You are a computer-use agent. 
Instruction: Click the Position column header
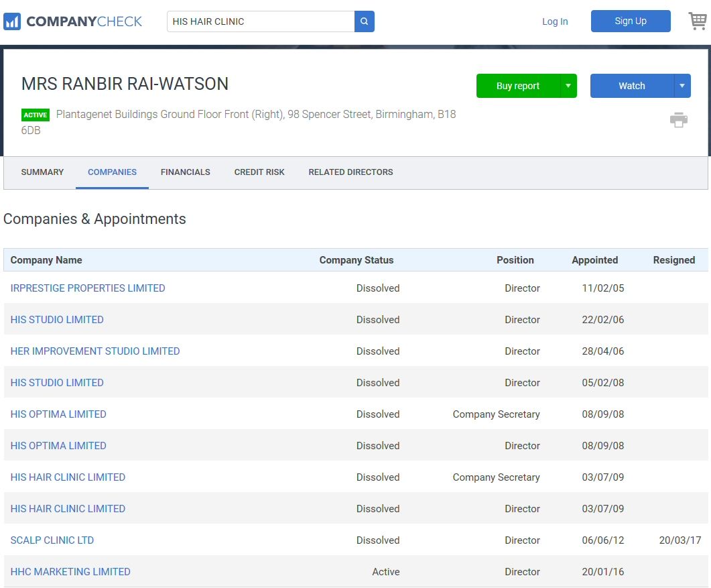[x=515, y=260]
